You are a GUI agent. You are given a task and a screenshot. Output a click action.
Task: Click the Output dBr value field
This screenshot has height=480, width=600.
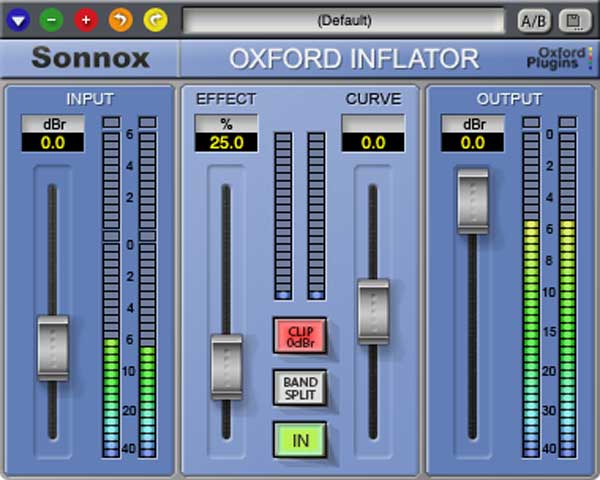click(473, 143)
